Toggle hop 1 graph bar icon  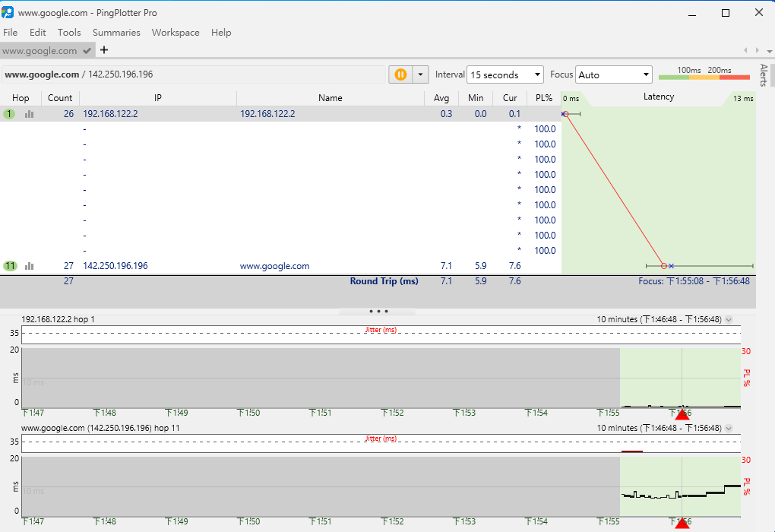pos(29,114)
